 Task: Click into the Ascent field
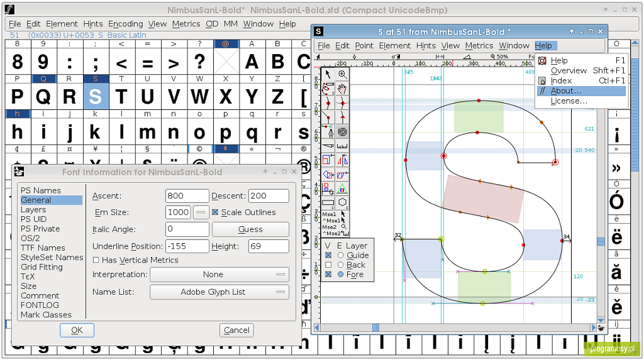187,196
